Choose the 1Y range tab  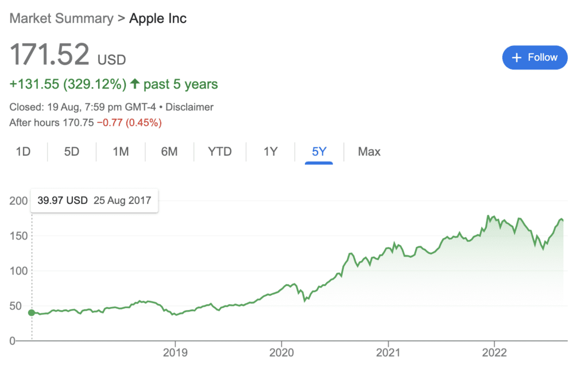pyautogui.click(x=270, y=152)
